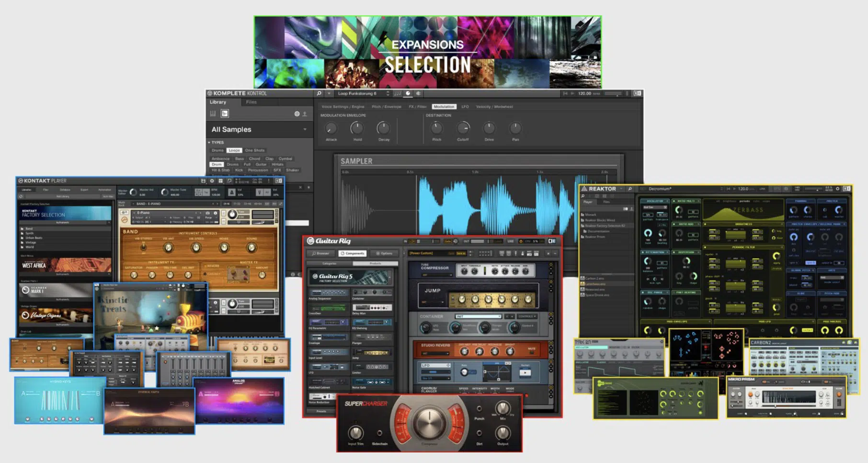Open the Loop Funkstorung 6 preset selector
This screenshot has height=463, width=868.
click(x=364, y=93)
